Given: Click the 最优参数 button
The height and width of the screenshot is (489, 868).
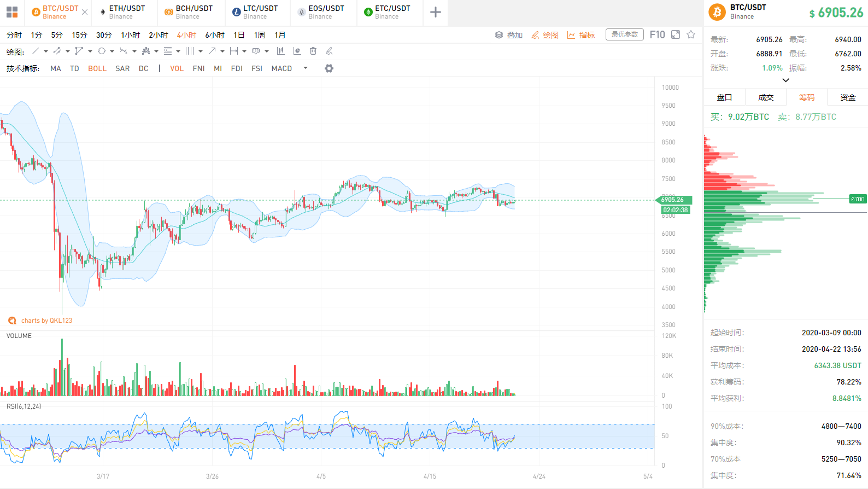Looking at the screenshot, I should click(625, 34).
